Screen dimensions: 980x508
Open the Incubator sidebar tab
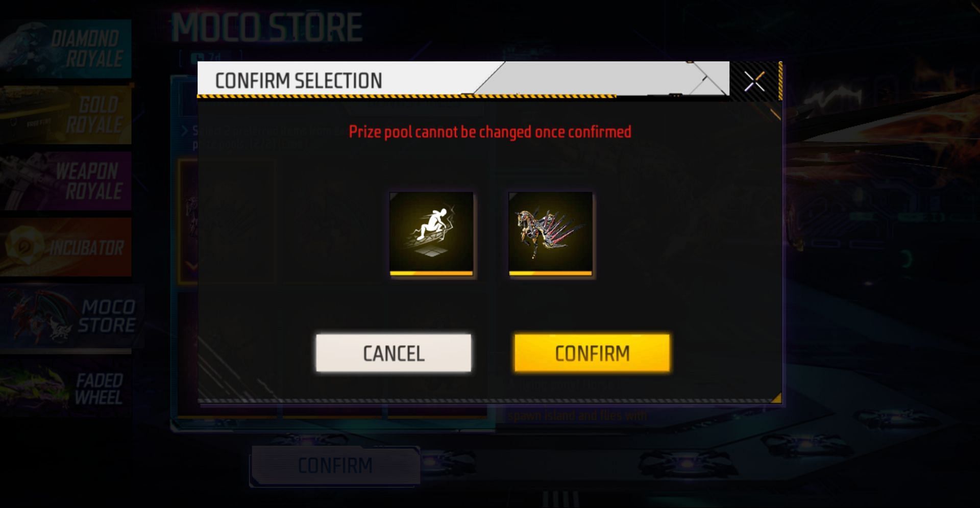tap(65, 247)
